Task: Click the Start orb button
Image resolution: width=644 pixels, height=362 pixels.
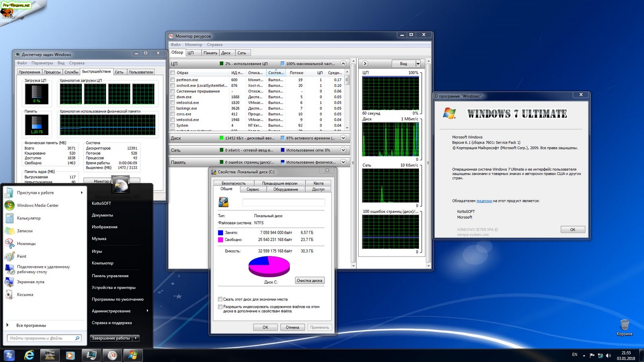Action: [9, 356]
